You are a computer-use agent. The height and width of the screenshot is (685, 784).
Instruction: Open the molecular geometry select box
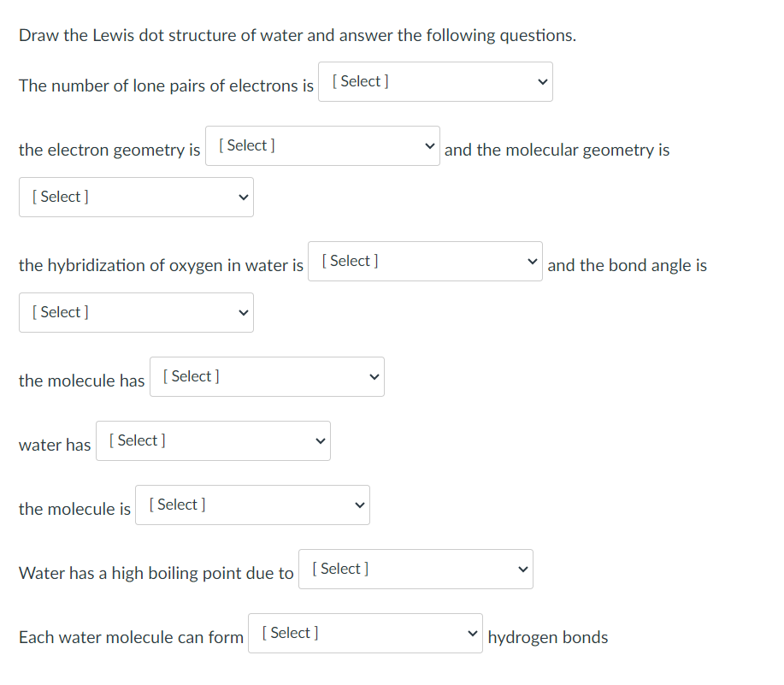(136, 197)
